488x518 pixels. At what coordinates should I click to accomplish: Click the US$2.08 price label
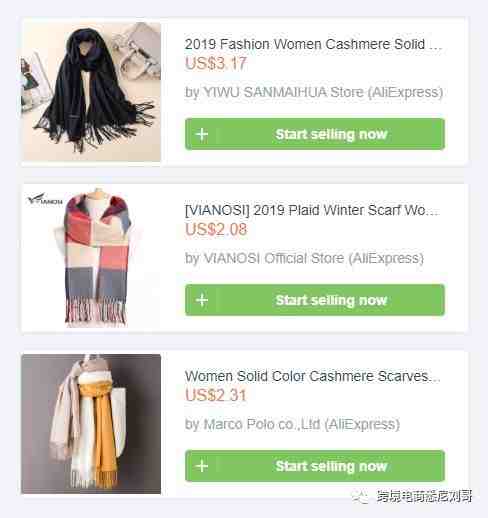[216, 229]
